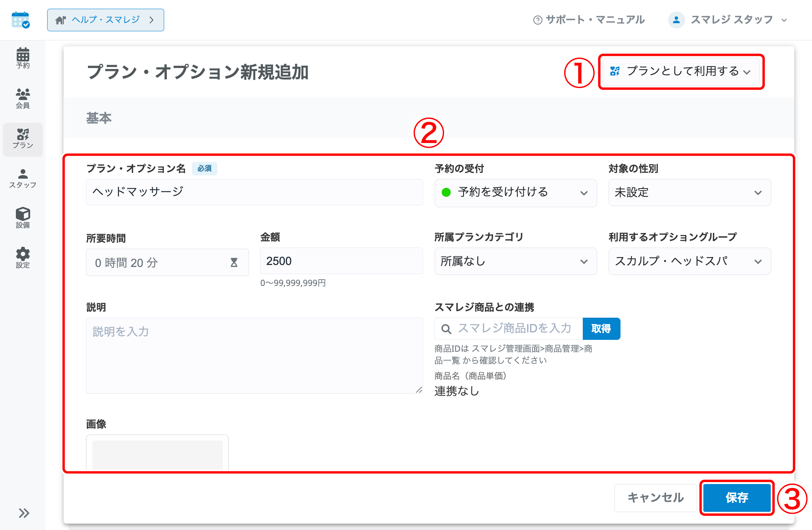Open the 利用するオプショングループ dropdown

tap(689, 261)
